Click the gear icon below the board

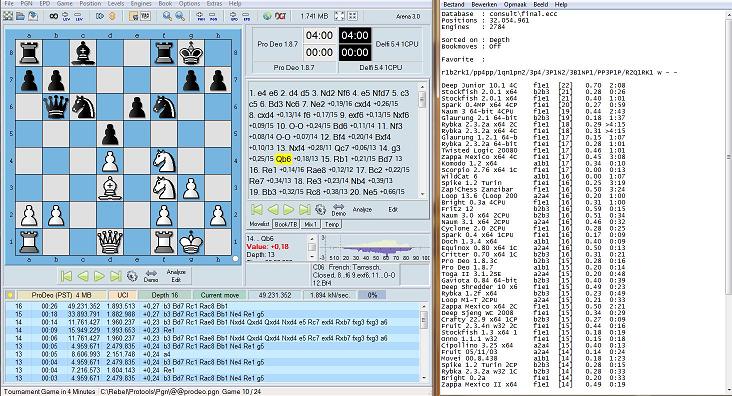132,276
